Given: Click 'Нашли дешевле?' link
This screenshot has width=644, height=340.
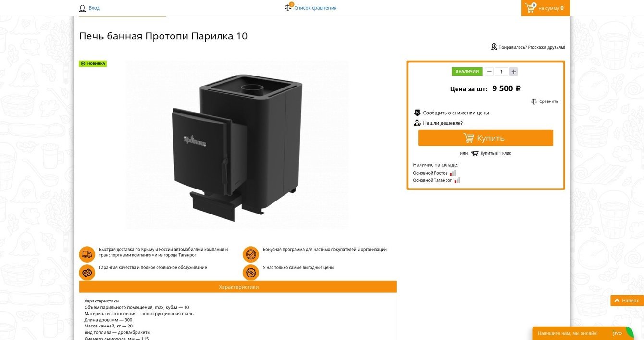Looking at the screenshot, I should 443,123.
